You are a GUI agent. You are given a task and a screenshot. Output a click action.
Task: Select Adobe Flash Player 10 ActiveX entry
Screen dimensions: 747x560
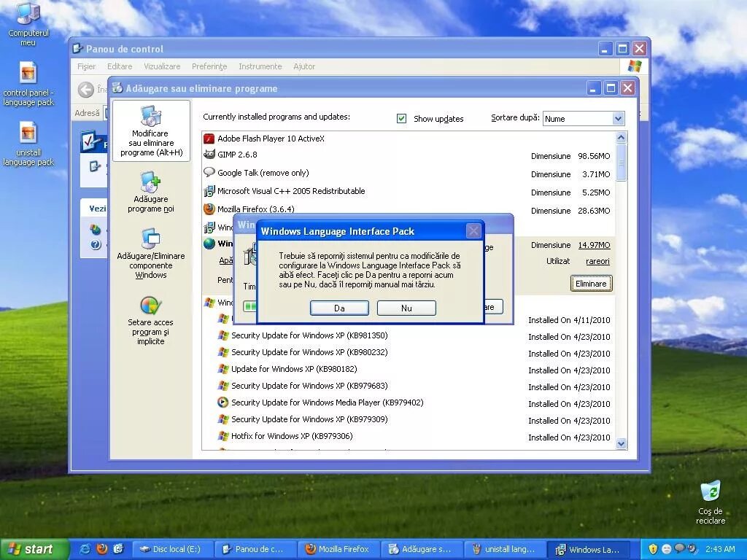tap(271, 139)
